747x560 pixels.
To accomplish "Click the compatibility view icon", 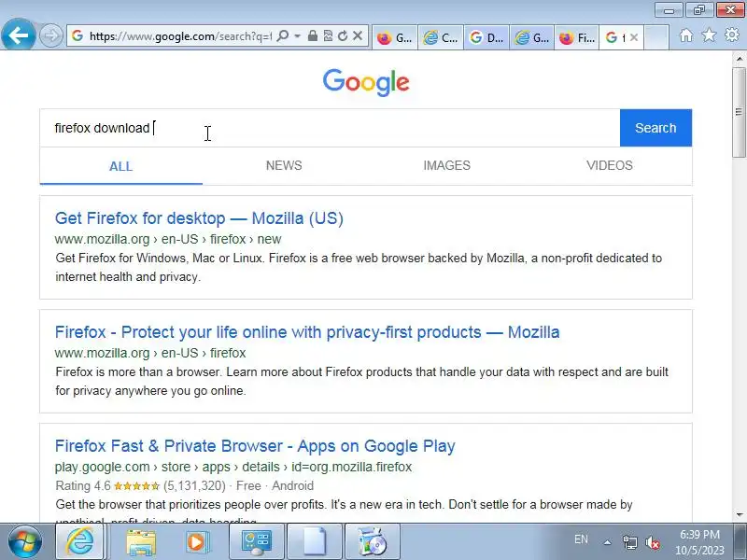I will point(328,35).
